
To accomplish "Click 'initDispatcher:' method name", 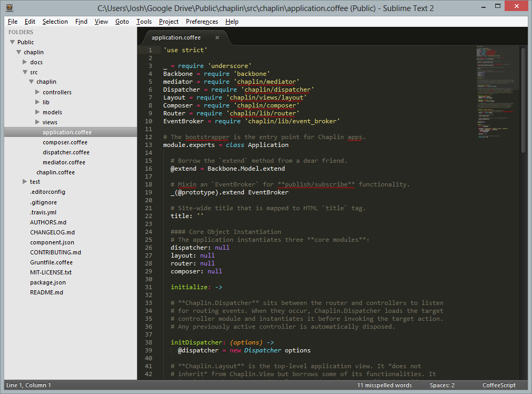I will (198, 342).
